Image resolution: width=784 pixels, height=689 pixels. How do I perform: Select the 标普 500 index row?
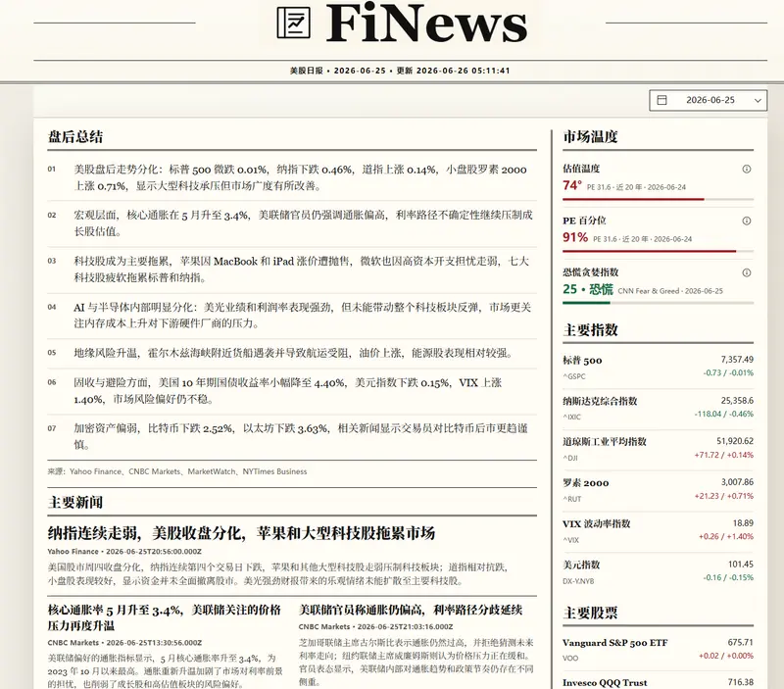point(658,368)
